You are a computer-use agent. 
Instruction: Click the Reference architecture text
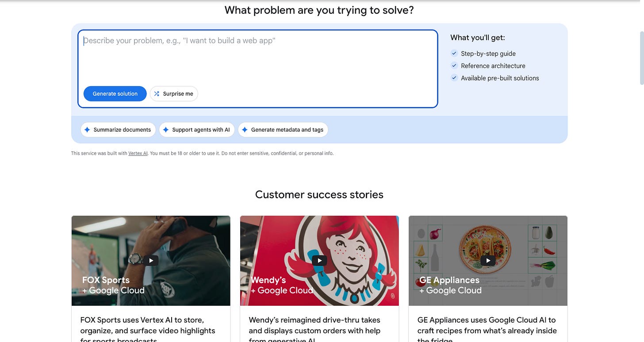coord(493,66)
